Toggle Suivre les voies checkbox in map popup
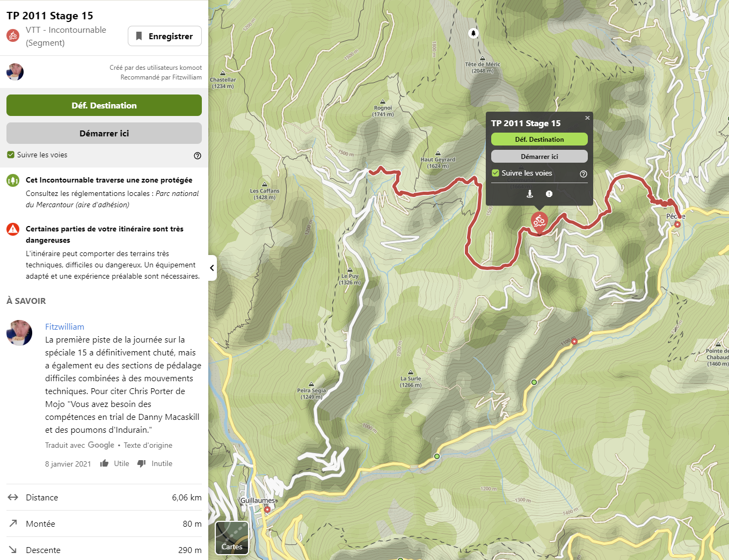The height and width of the screenshot is (560, 729). coord(495,173)
